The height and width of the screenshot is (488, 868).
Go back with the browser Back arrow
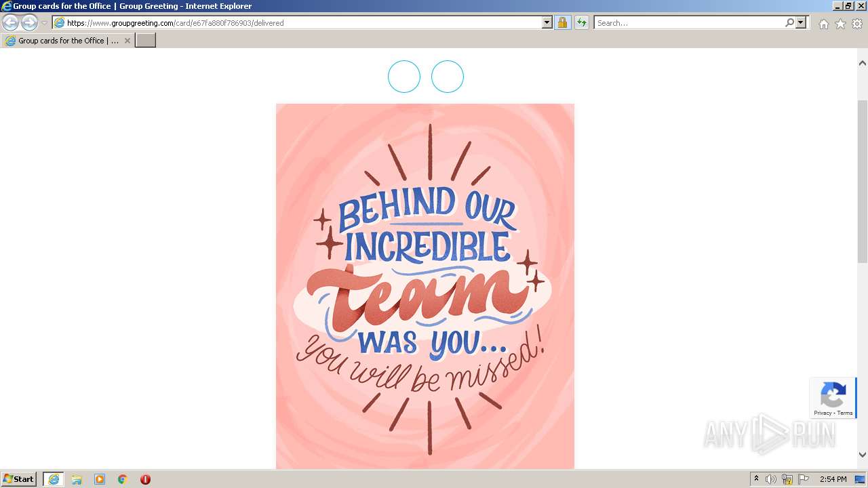pyautogui.click(x=11, y=23)
